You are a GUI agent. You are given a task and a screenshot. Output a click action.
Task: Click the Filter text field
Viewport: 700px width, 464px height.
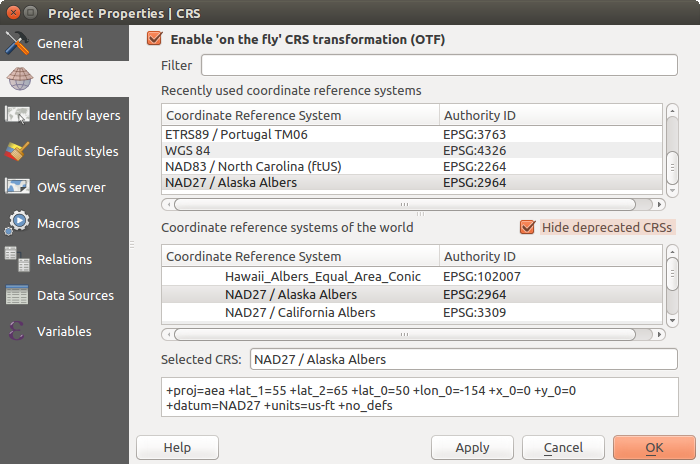[x=439, y=65]
